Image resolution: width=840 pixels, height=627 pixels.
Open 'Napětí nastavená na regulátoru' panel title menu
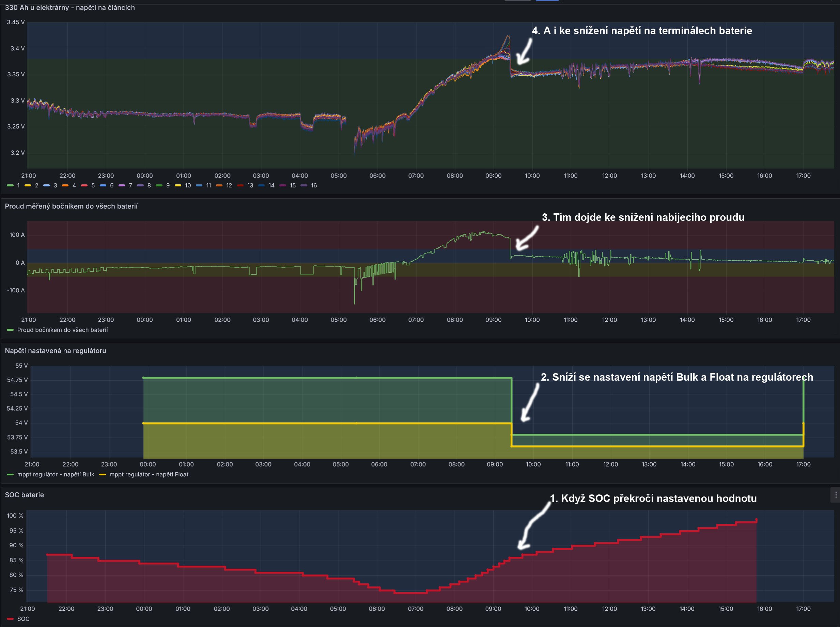pyautogui.click(x=56, y=351)
